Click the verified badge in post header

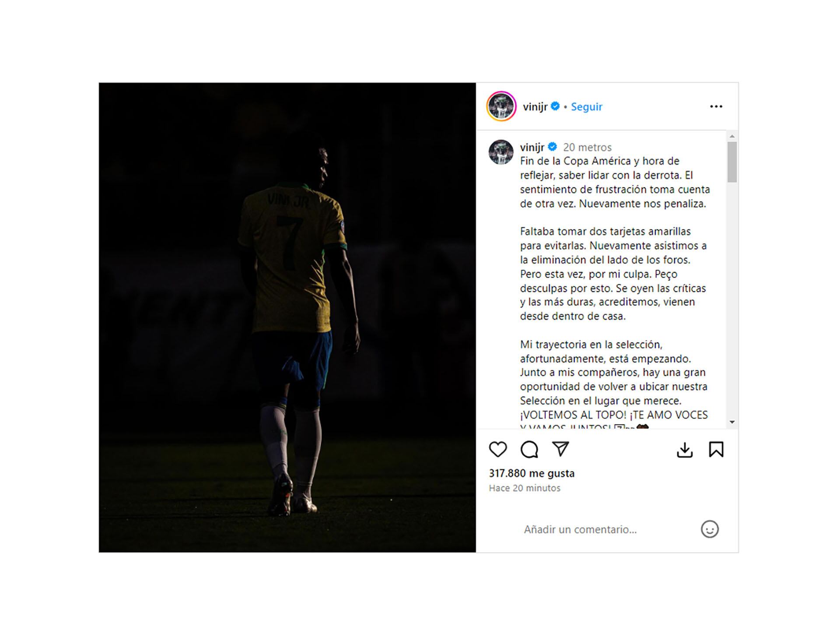pyautogui.click(x=555, y=106)
